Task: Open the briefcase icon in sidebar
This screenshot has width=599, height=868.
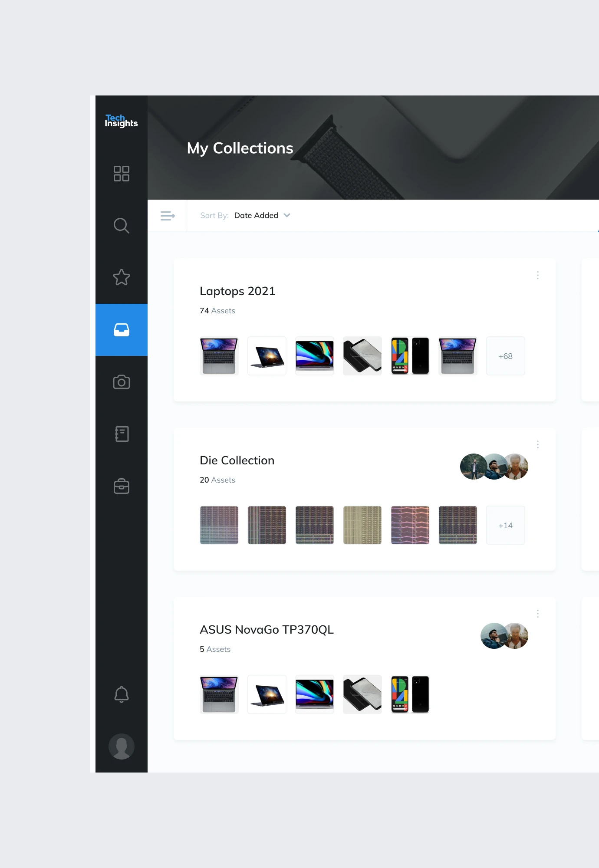Action: (121, 486)
